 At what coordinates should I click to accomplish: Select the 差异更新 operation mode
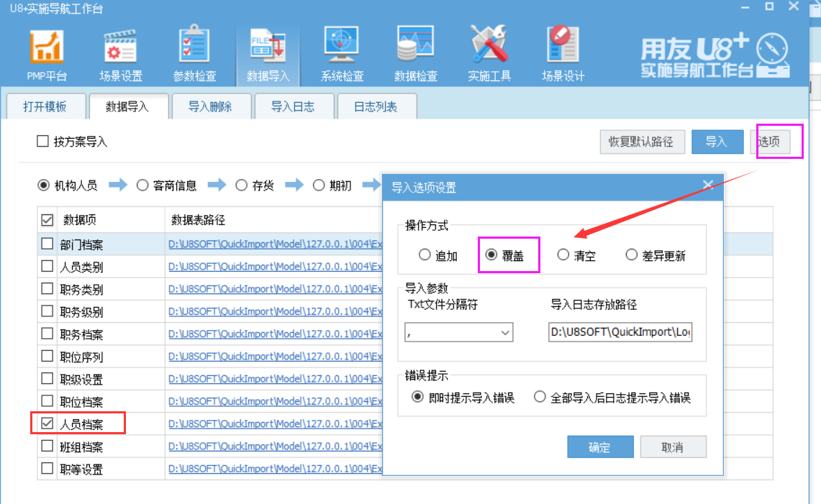point(632,255)
